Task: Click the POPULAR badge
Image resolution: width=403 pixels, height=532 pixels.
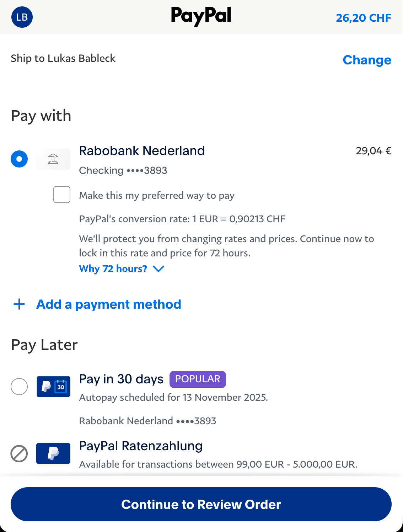Action: pyautogui.click(x=198, y=379)
